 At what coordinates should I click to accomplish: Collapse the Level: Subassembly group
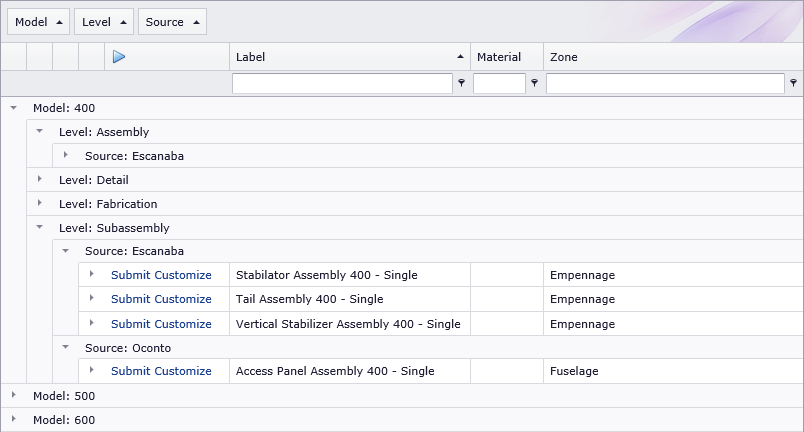(x=39, y=228)
